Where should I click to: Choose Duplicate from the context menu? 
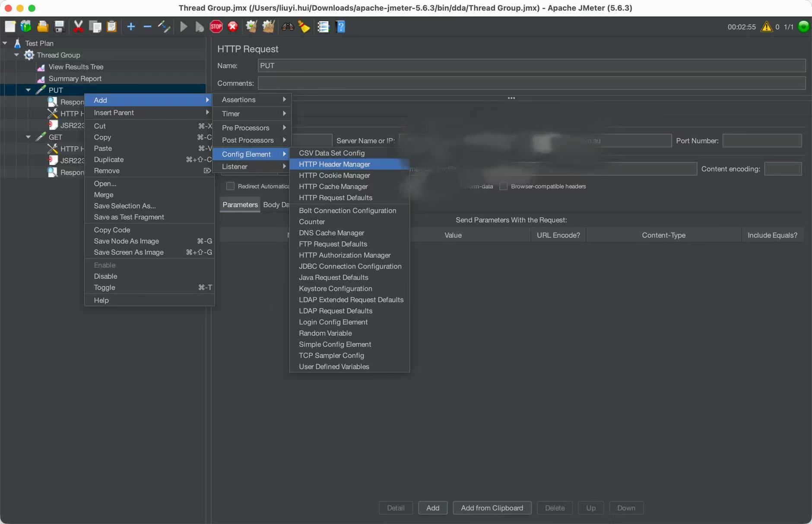[109, 159]
